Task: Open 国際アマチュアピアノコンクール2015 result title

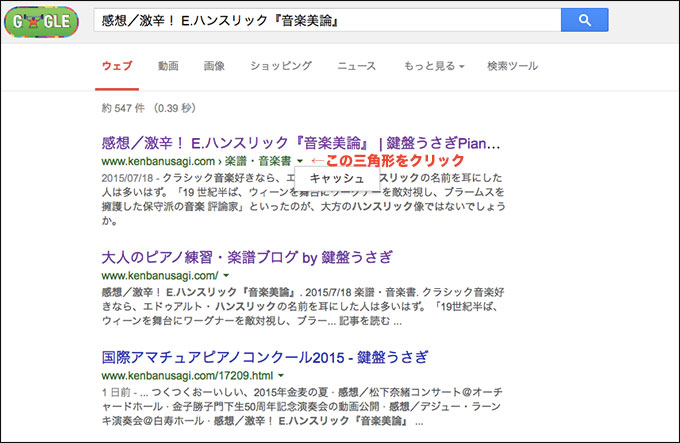Action: (x=265, y=357)
